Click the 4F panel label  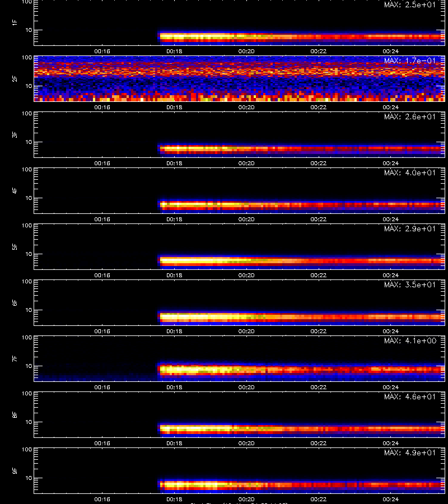point(15,190)
